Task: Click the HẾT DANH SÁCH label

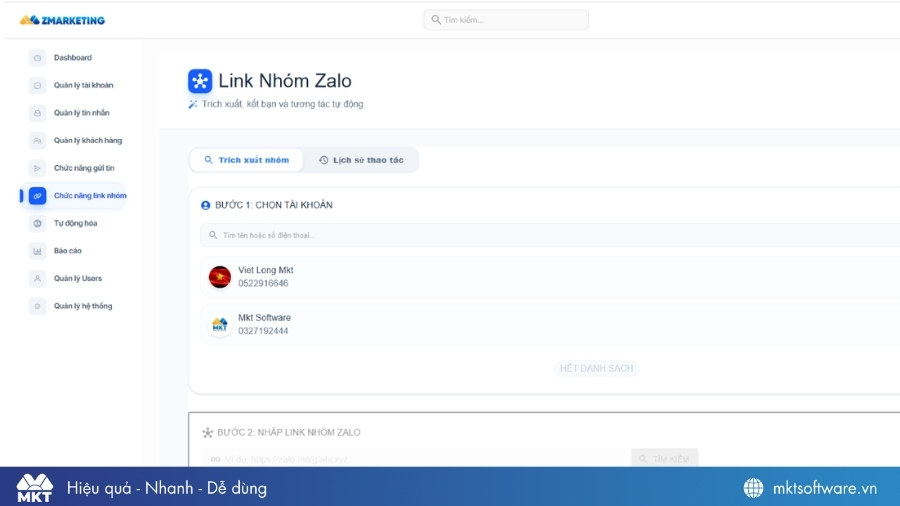Action: pos(596,368)
